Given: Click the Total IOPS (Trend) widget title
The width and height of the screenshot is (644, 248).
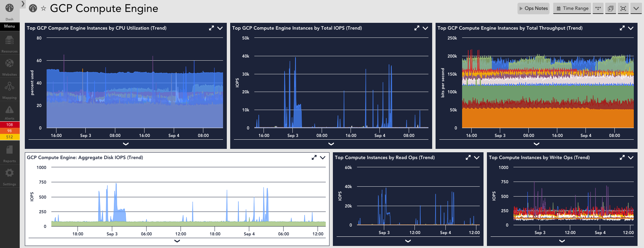Looking at the screenshot, I should click(x=297, y=28).
